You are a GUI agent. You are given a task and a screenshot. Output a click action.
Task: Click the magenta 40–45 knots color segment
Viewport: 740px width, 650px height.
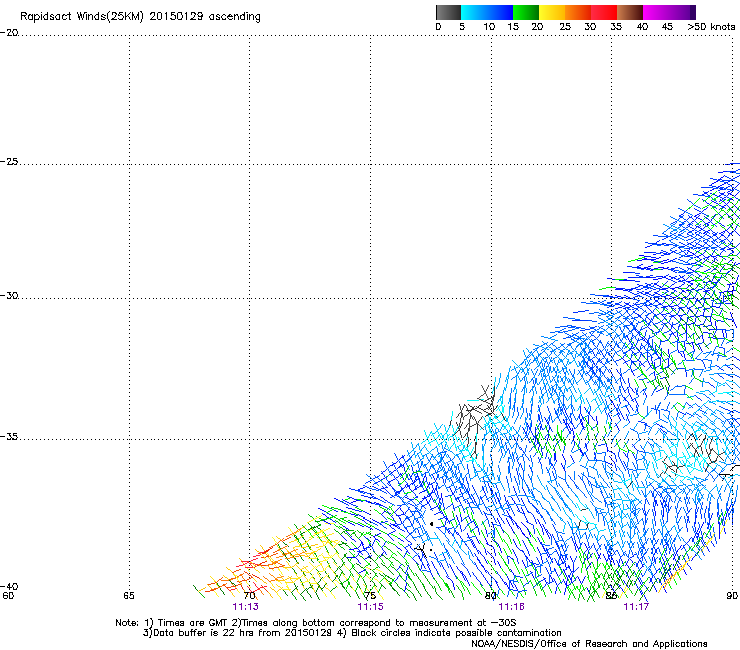click(x=656, y=12)
